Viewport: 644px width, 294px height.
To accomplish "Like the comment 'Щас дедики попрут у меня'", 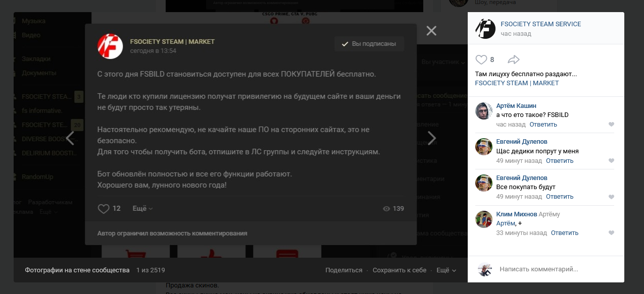I will [611, 161].
